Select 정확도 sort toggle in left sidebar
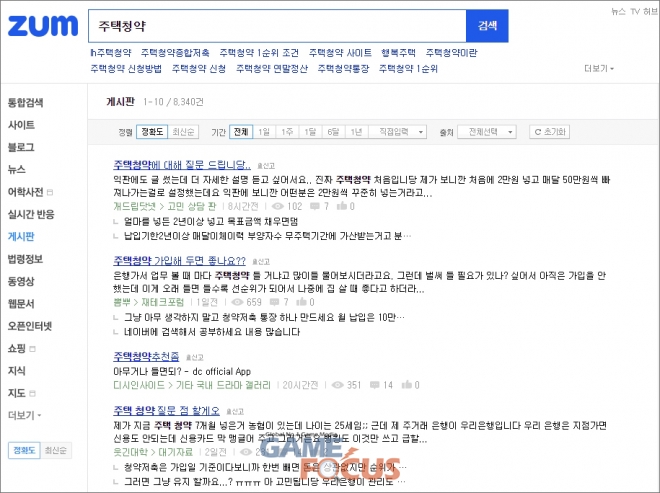Screen dimensions: 660x493 24,451
